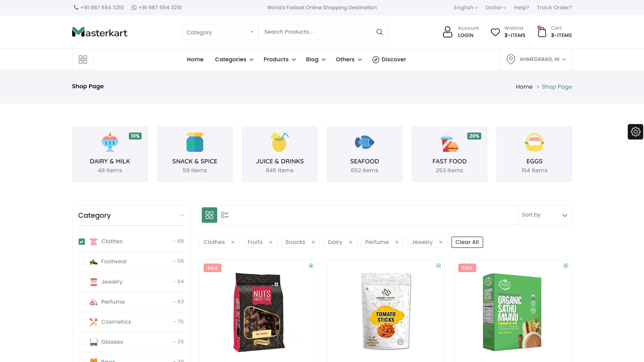644x362 pixels.
Task: Remove the Perfume filter tag
Action: click(397, 242)
